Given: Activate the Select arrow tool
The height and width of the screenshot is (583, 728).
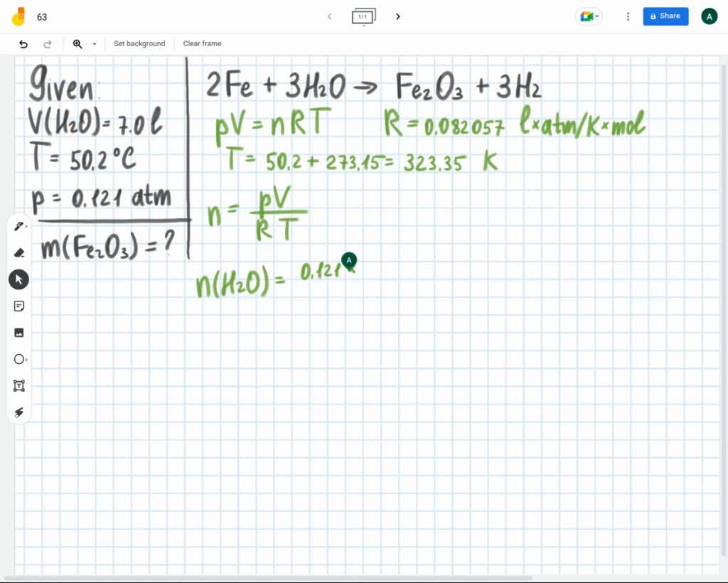Looking at the screenshot, I should 18,279.
